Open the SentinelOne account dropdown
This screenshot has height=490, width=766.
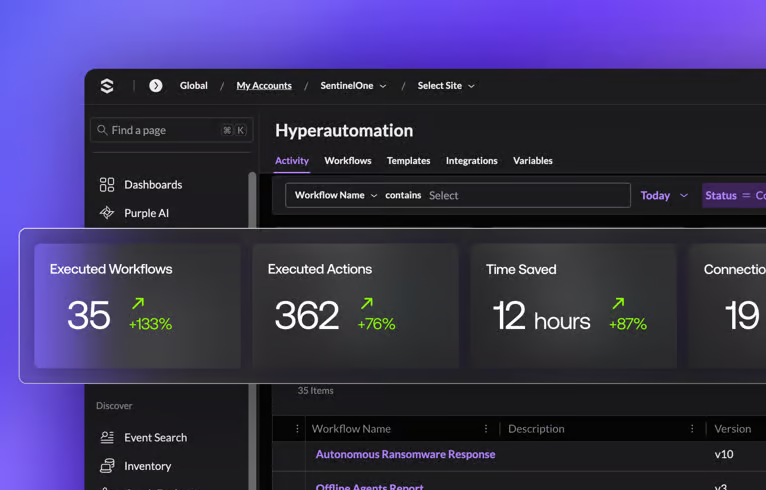pyautogui.click(x=354, y=86)
